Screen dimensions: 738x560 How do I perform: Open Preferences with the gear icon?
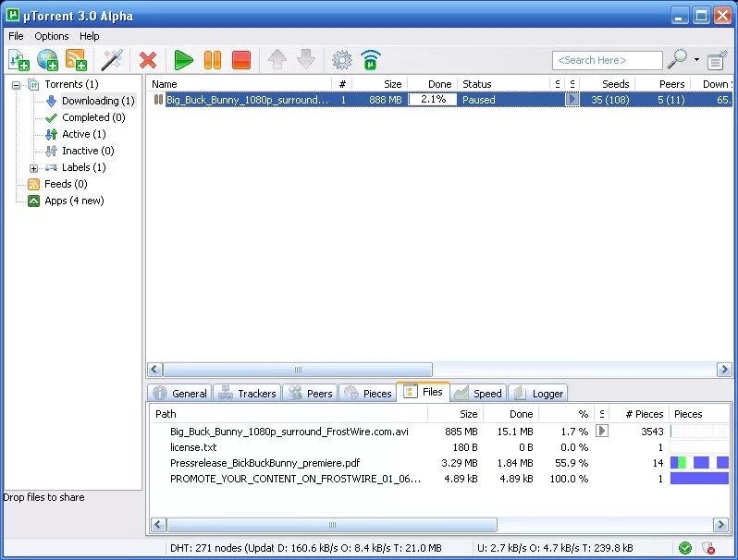342,60
